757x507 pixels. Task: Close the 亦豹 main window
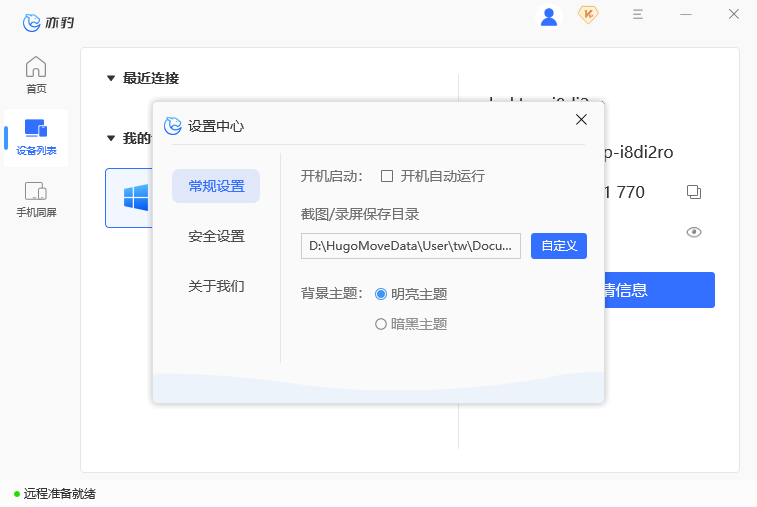pos(734,14)
